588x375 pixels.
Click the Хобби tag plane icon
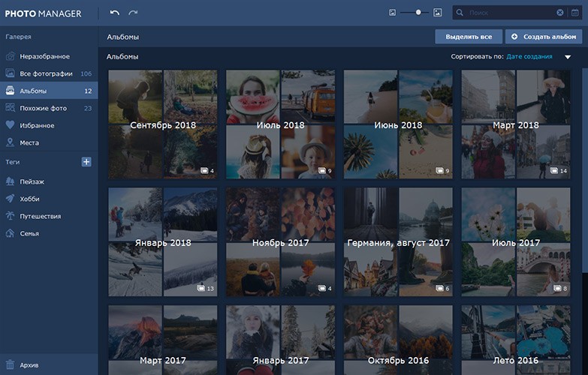[10, 199]
